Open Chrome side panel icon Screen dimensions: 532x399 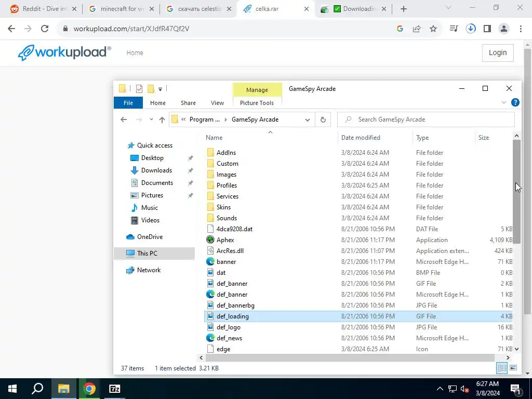coord(487,29)
